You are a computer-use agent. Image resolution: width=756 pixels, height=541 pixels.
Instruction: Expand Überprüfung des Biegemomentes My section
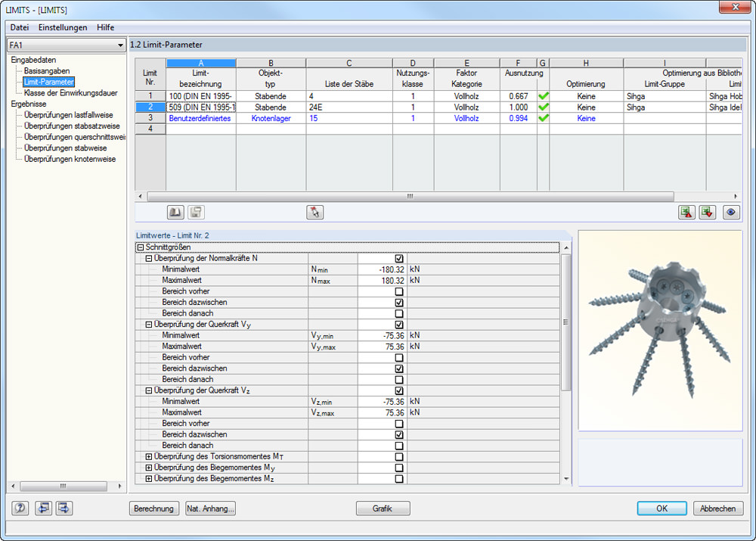[149, 468]
